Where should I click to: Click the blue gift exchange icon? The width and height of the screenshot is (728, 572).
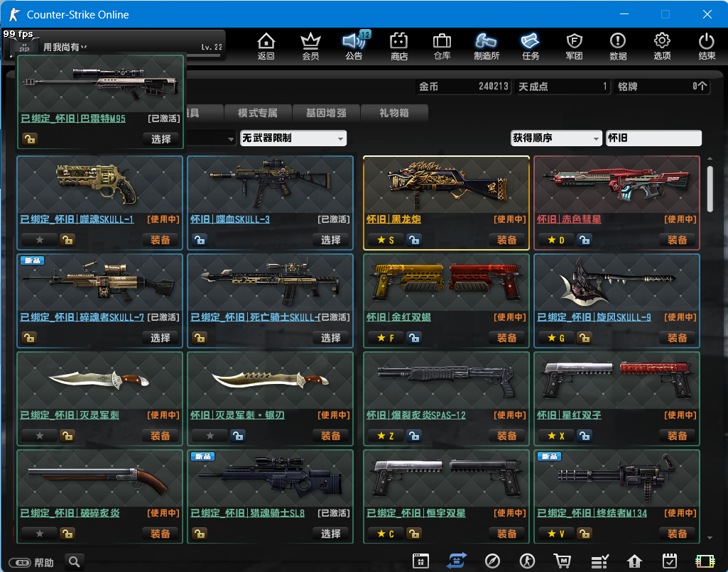coord(457,561)
